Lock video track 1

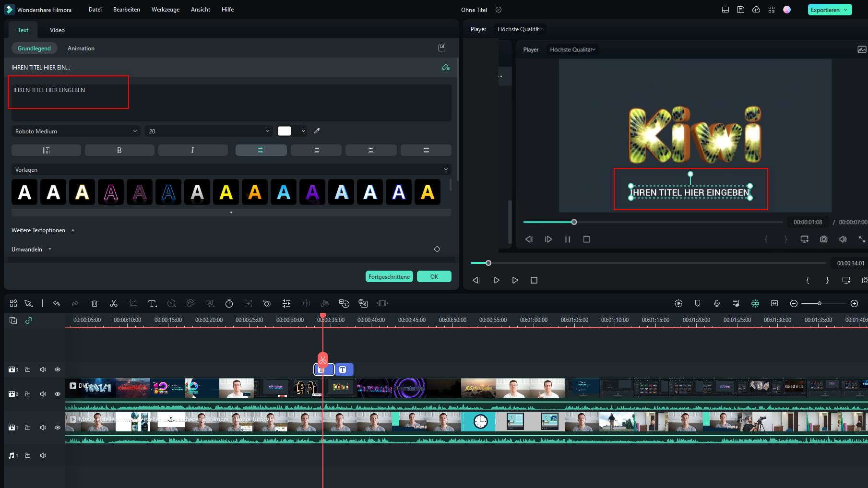click(x=28, y=428)
